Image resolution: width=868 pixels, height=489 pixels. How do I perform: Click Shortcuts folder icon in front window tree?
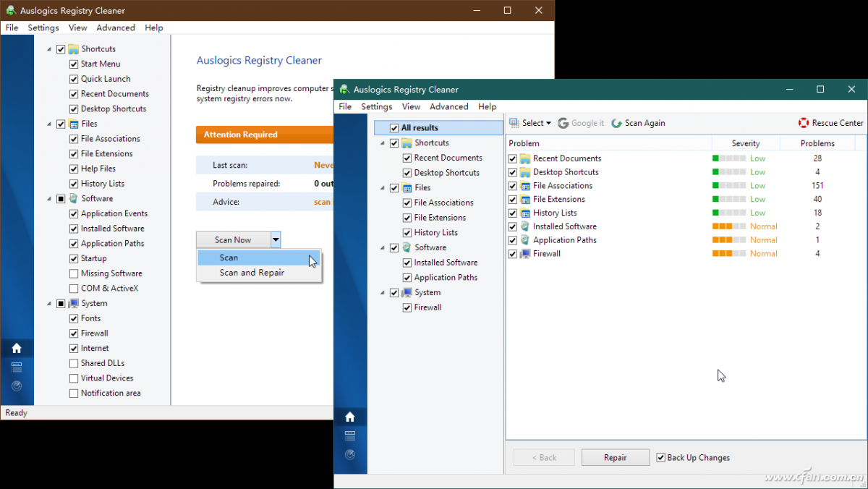[407, 143]
